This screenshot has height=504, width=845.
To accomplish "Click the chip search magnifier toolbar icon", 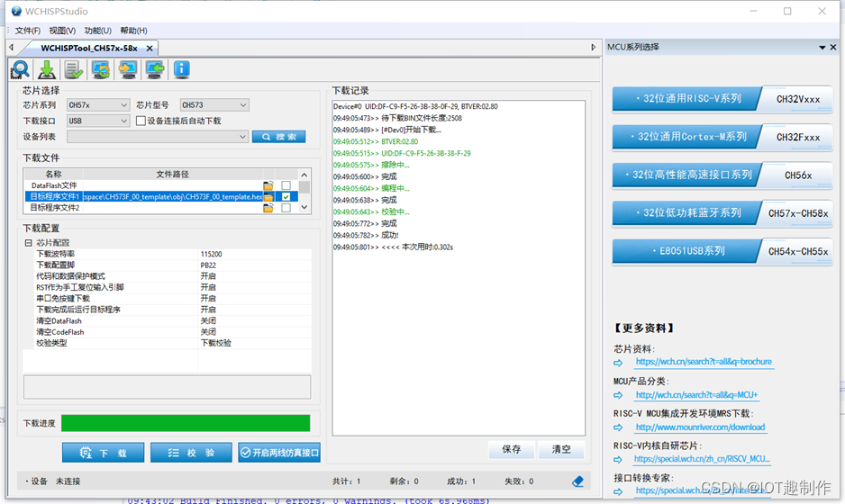I will point(21,69).
